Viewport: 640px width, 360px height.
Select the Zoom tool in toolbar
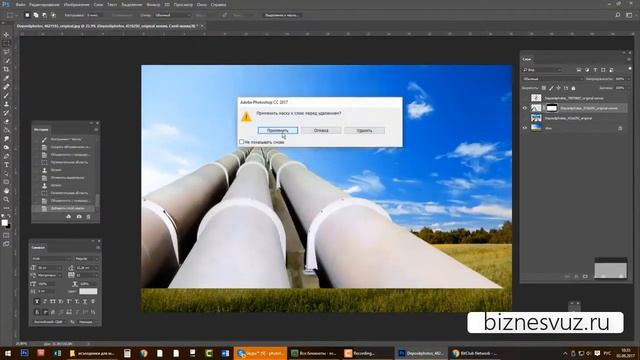[x=6, y=199]
